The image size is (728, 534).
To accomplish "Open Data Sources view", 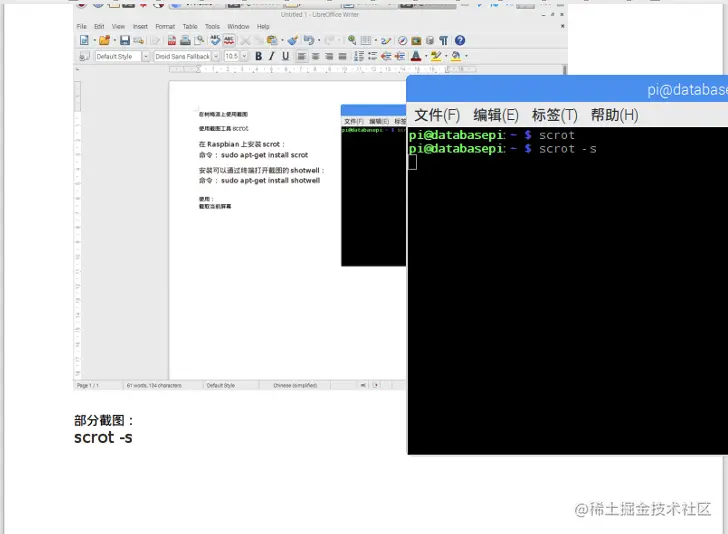I will (429, 40).
